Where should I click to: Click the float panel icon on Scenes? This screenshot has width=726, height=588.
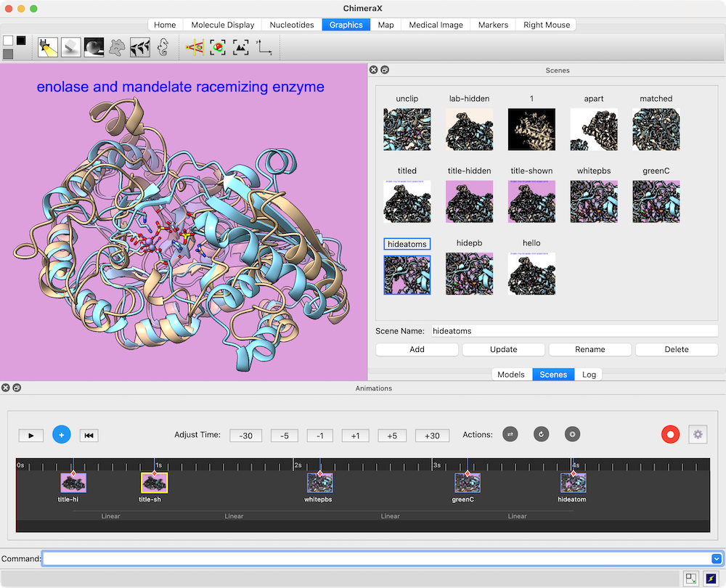coord(385,70)
